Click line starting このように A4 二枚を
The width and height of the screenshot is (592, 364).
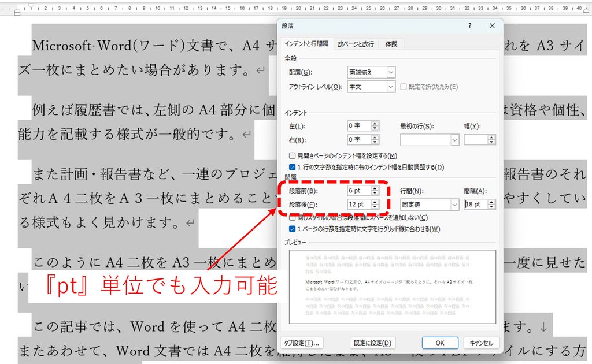coord(155,262)
